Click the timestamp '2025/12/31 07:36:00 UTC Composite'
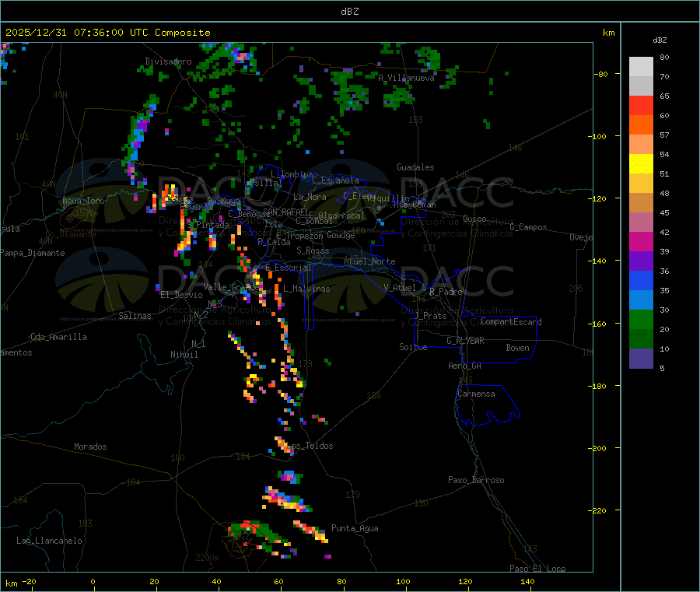700x592 pixels. click(107, 33)
